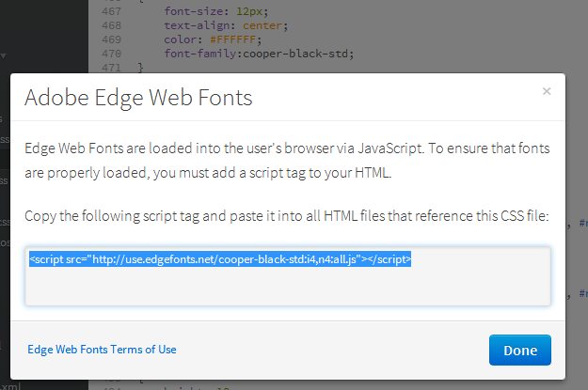Click the Done button
The image size is (588, 390).
tap(519, 350)
